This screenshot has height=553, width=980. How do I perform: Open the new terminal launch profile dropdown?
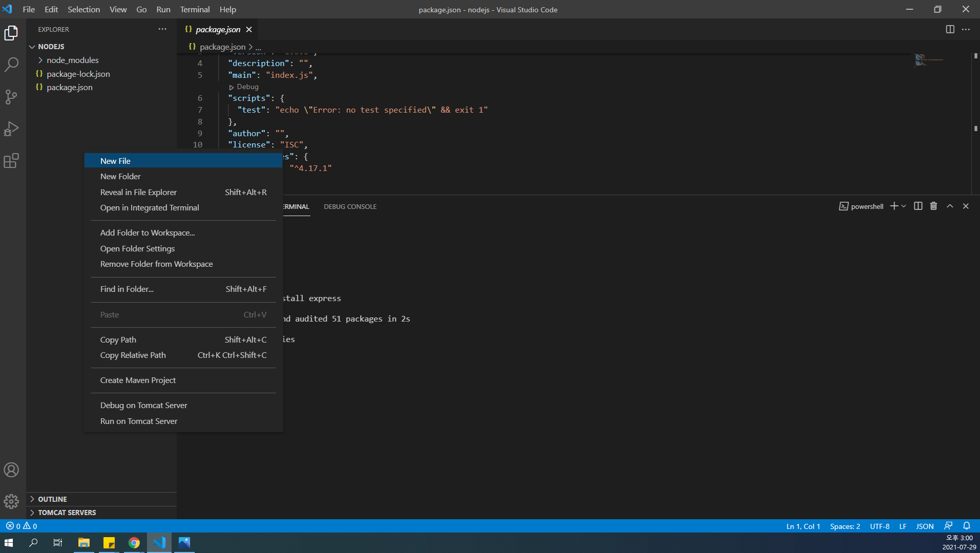(x=904, y=206)
